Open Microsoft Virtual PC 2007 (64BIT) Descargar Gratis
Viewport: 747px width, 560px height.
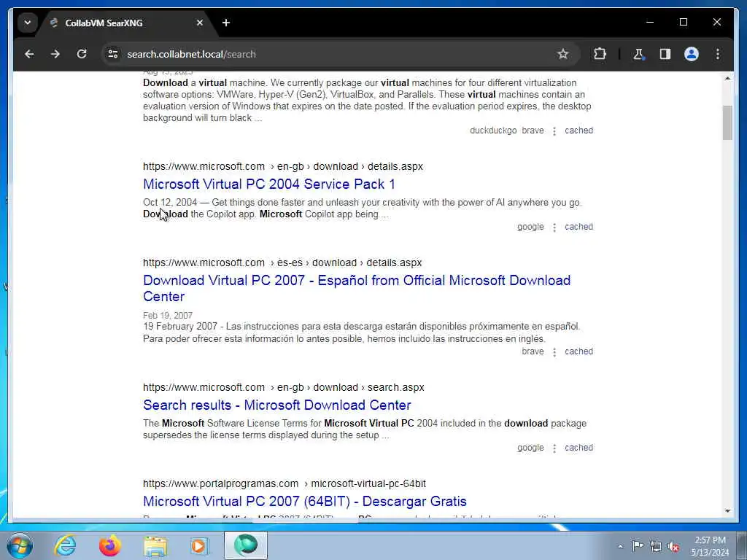tap(305, 502)
